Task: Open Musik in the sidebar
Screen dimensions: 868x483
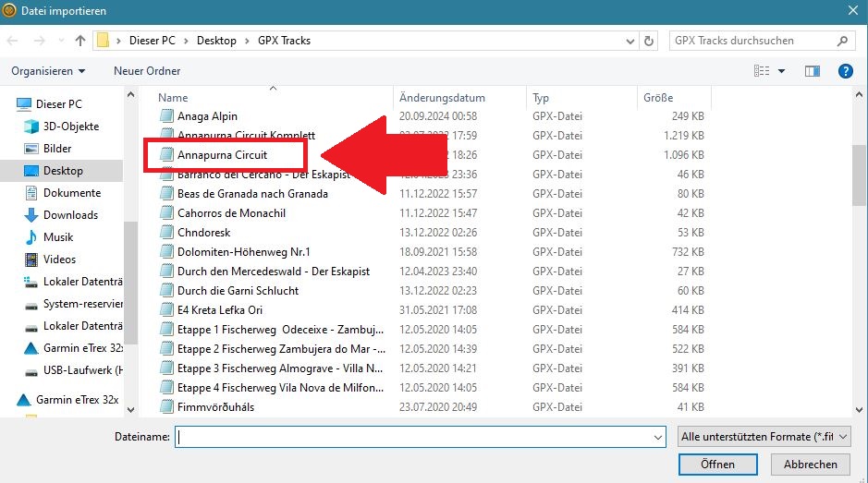Action: click(x=58, y=236)
